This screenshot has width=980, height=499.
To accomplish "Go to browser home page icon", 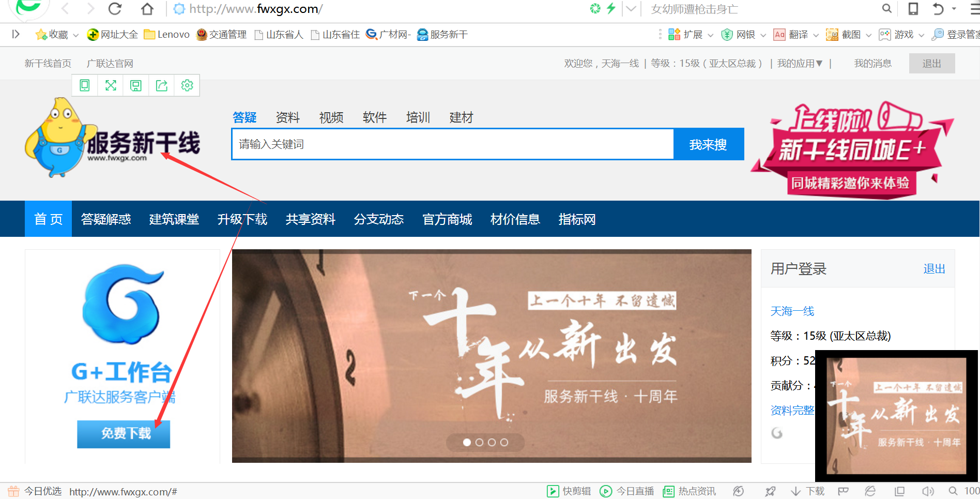I will pyautogui.click(x=147, y=9).
